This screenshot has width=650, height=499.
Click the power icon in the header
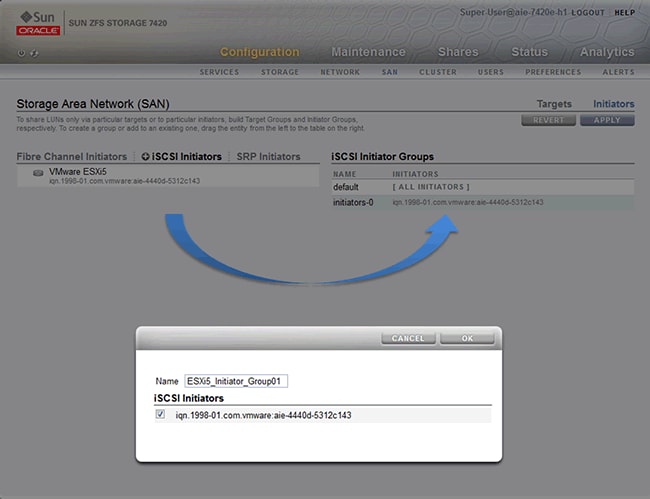coord(21,53)
